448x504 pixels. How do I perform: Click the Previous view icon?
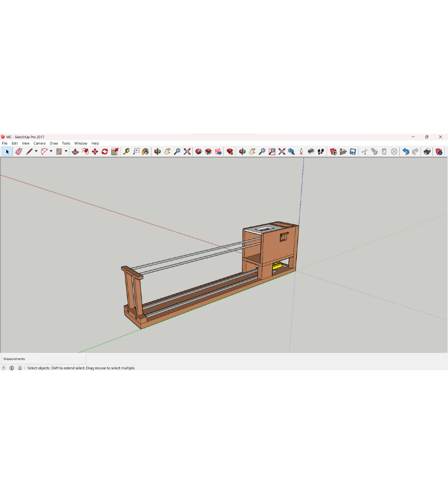tap(292, 152)
